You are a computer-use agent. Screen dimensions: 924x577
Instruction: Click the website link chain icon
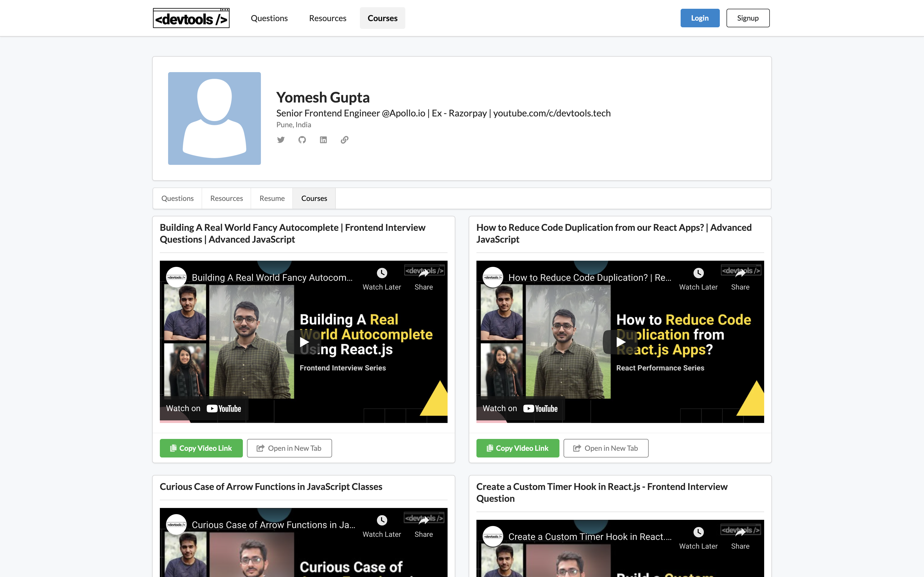point(344,140)
